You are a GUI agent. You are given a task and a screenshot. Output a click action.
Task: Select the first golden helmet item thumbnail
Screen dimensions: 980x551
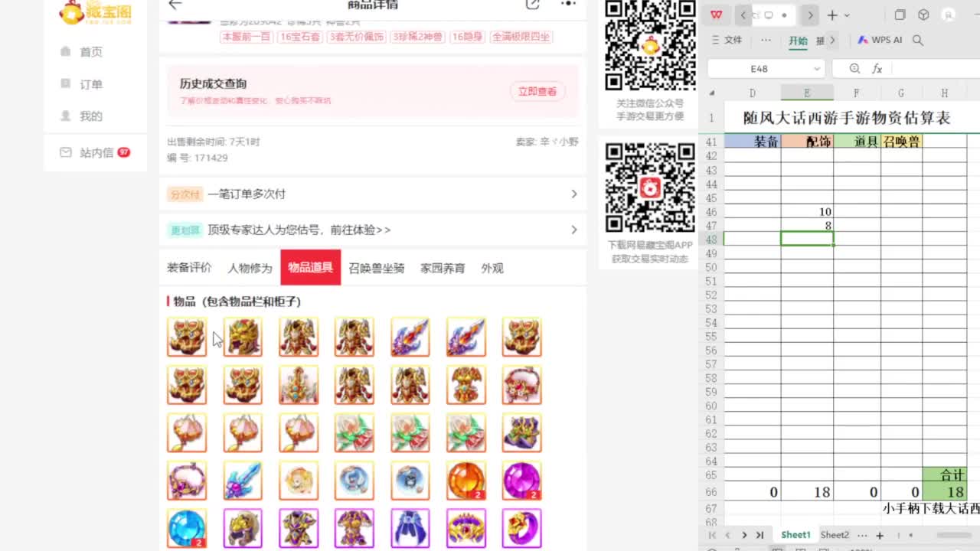[187, 337]
